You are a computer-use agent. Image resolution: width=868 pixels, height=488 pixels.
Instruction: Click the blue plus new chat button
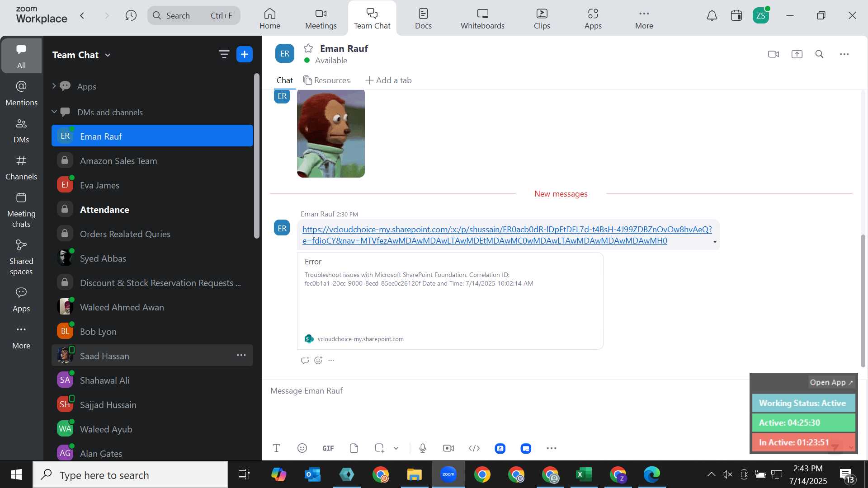pyautogui.click(x=245, y=55)
